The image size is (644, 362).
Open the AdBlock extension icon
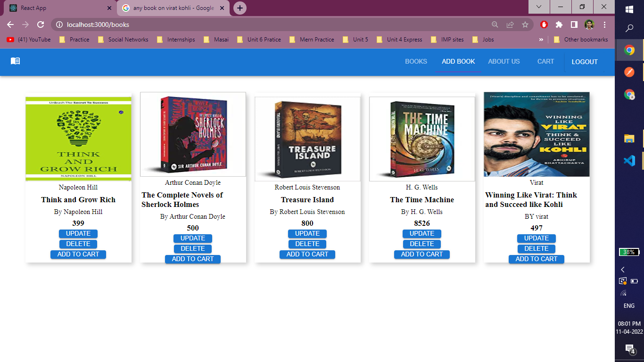point(544,24)
